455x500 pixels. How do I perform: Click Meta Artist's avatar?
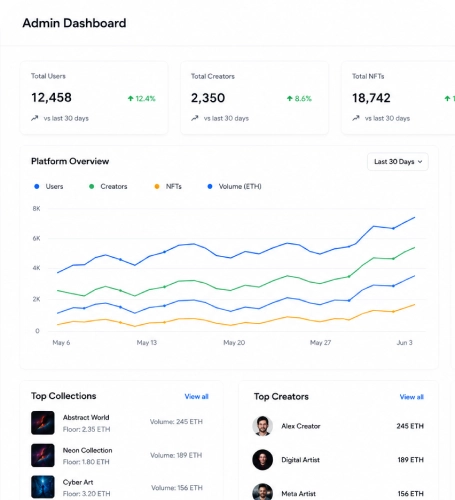(263, 492)
